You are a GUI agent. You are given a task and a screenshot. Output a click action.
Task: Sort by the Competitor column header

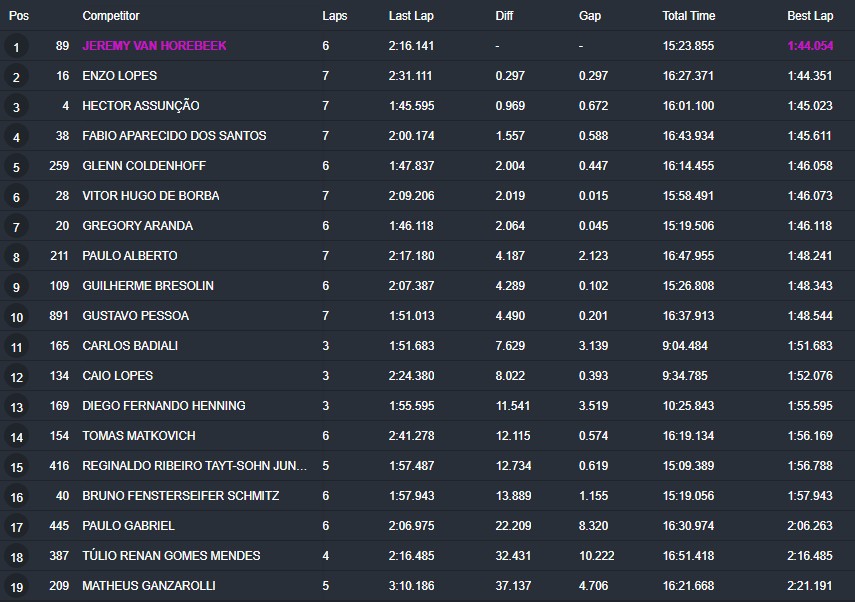(111, 16)
